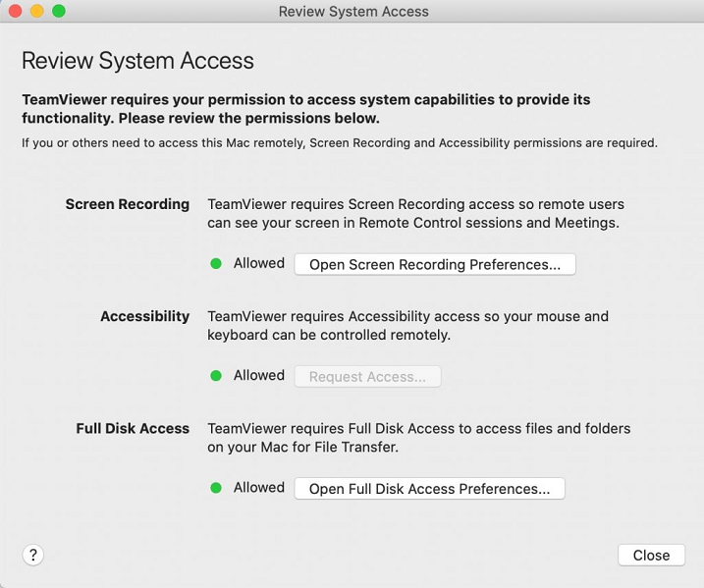Click the question mark help button
This screenshot has height=588, width=704.
(x=33, y=555)
